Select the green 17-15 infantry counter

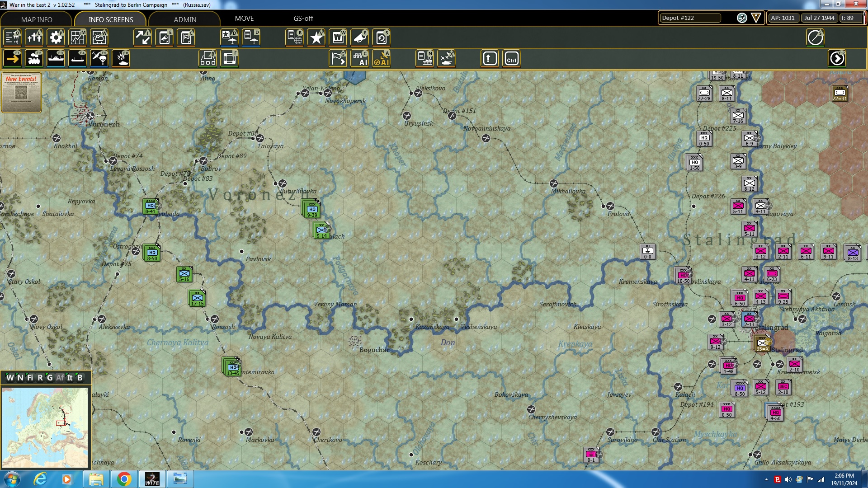[197, 298]
